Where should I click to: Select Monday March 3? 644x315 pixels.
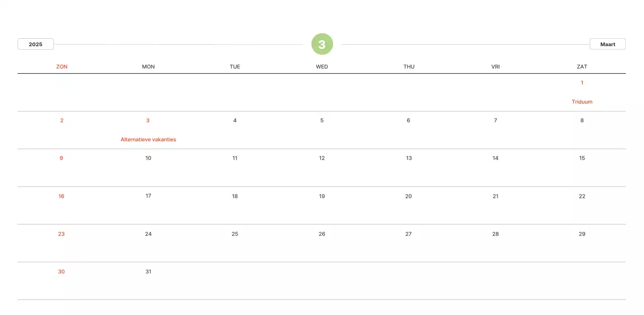tap(148, 121)
